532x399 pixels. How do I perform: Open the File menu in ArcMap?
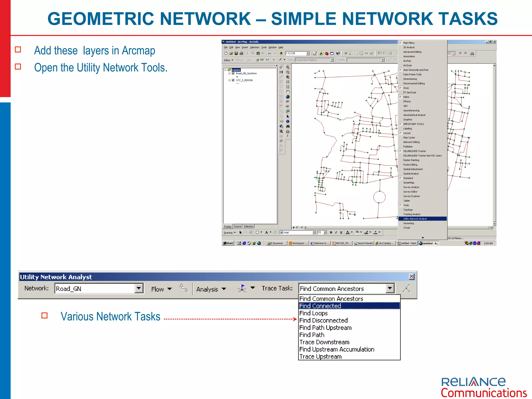[225, 47]
